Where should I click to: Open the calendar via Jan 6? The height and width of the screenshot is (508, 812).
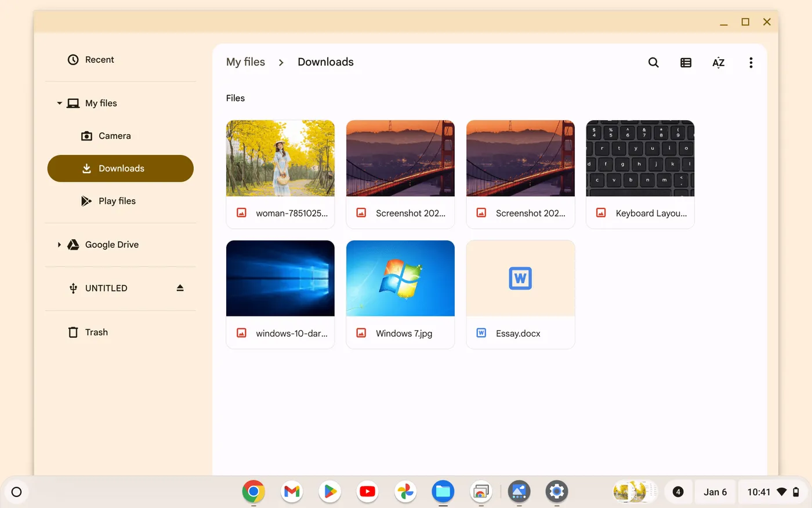715,492
